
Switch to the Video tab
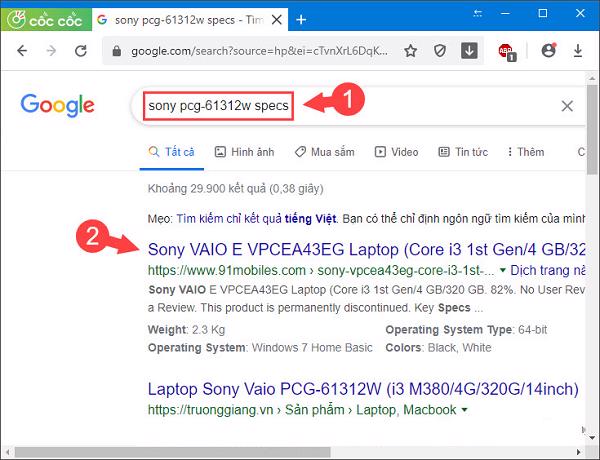click(x=396, y=152)
